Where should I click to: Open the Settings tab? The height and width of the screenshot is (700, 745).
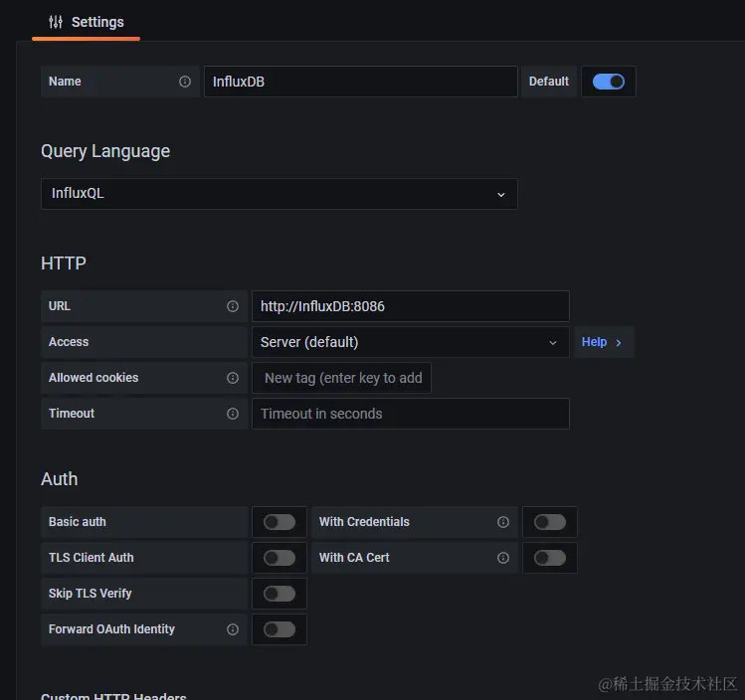86,22
